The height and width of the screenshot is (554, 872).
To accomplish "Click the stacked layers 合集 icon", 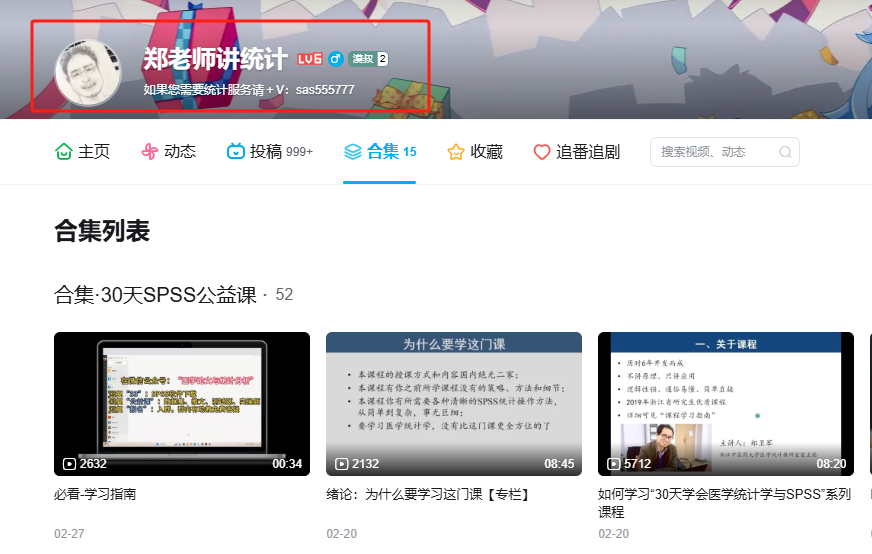I will click(353, 151).
